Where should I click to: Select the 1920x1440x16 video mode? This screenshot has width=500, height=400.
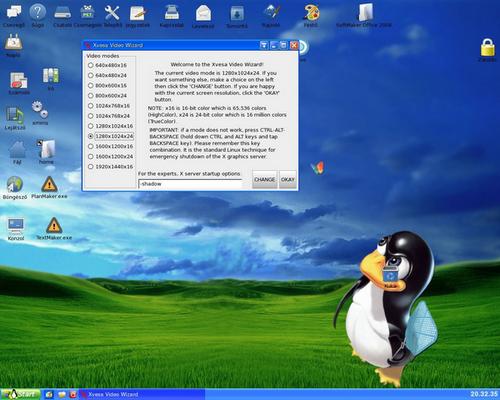coord(110,166)
